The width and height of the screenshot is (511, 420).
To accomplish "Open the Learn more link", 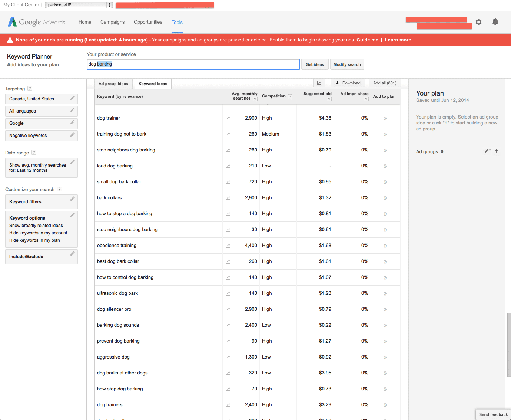I will (x=398, y=40).
